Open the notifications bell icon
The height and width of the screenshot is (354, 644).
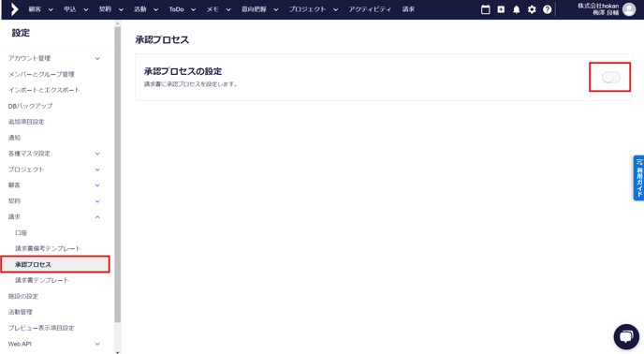[517, 9]
